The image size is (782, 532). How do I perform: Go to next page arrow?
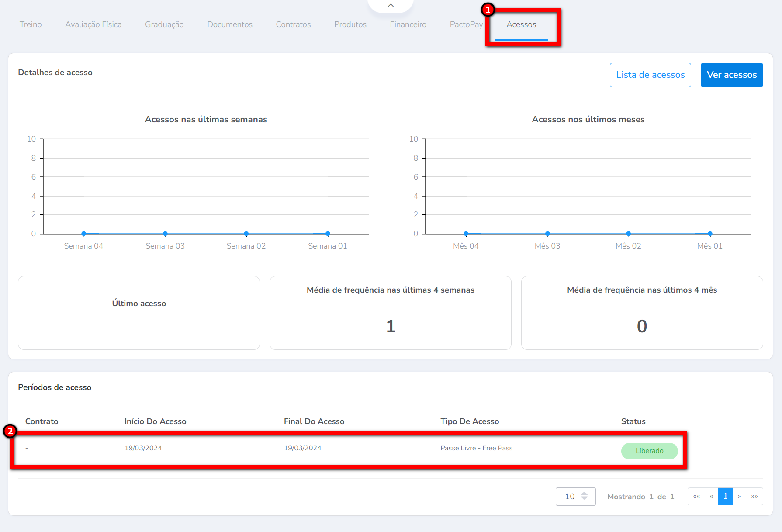coord(739,497)
